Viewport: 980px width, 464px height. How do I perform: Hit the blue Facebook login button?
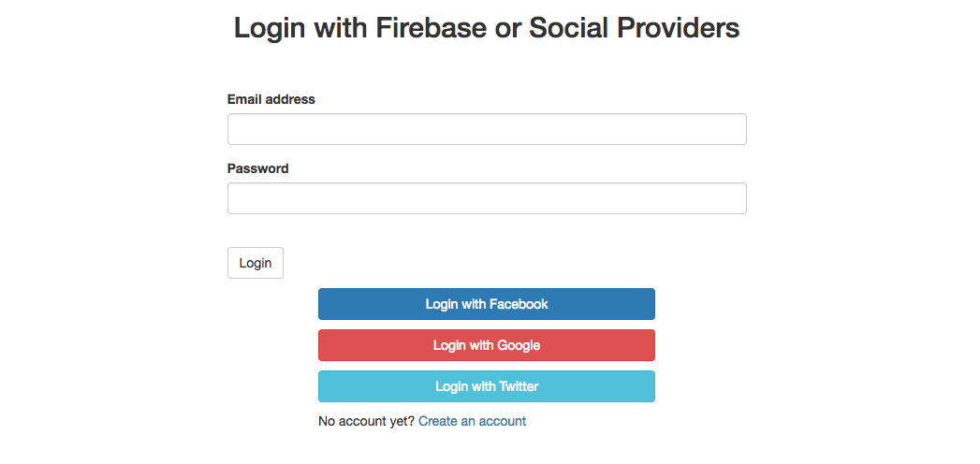click(x=487, y=304)
